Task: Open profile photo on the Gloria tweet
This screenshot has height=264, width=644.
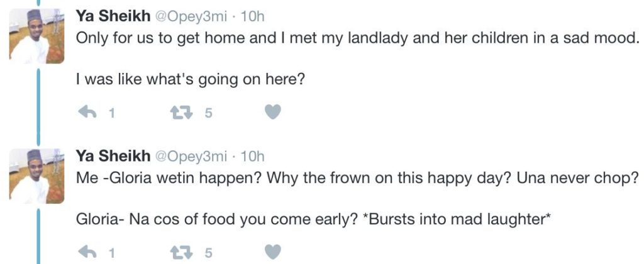Action: (36, 175)
